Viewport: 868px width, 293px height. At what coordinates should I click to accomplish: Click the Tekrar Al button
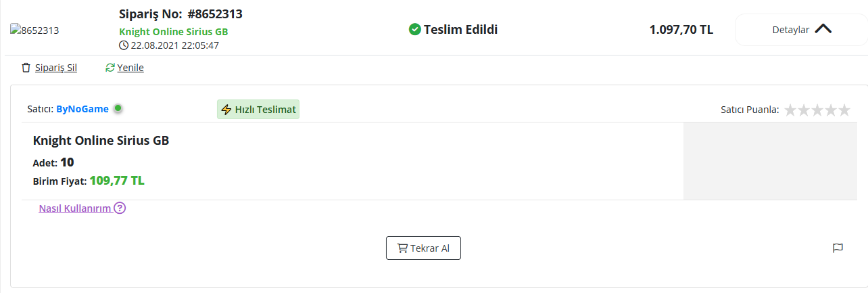coord(423,248)
